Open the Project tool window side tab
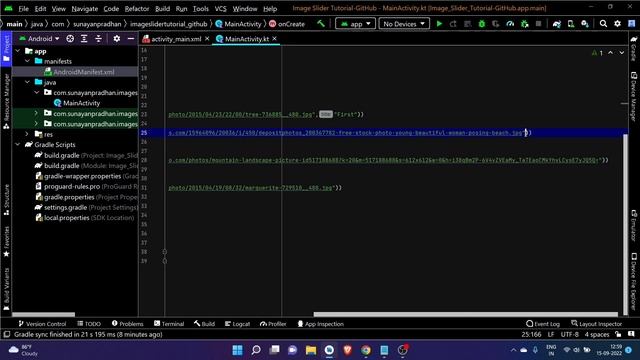Viewport: 640px width, 360px height. pos(6,48)
